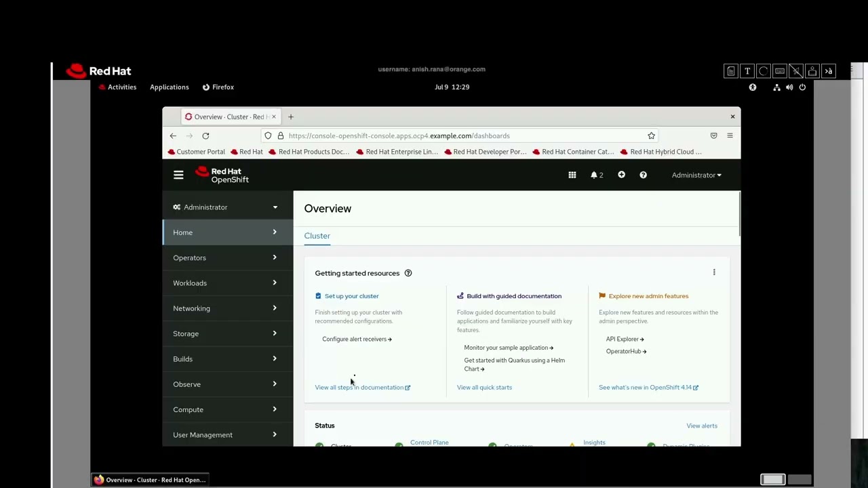
Task: Open the Administrator user menu dropdown
Action: pyautogui.click(x=696, y=175)
